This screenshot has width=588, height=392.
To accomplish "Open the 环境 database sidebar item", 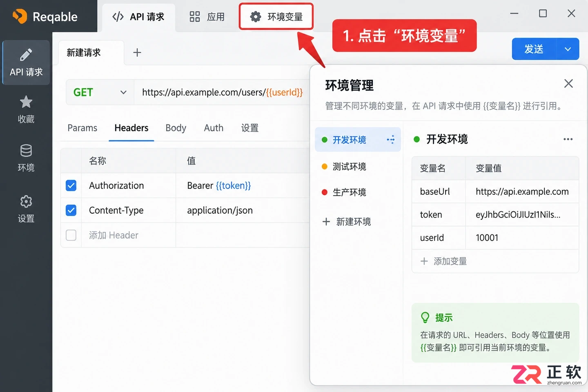I will [26, 158].
